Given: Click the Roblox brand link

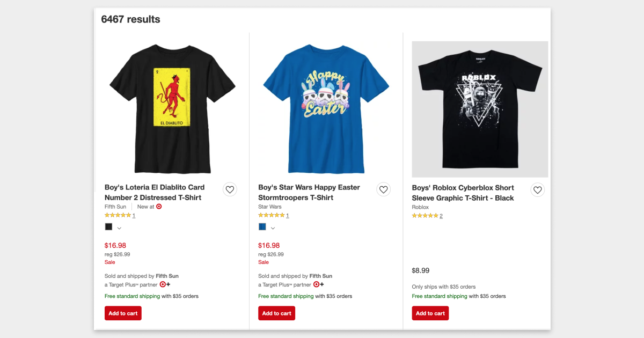Looking at the screenshot, I should tap(420, 207).
